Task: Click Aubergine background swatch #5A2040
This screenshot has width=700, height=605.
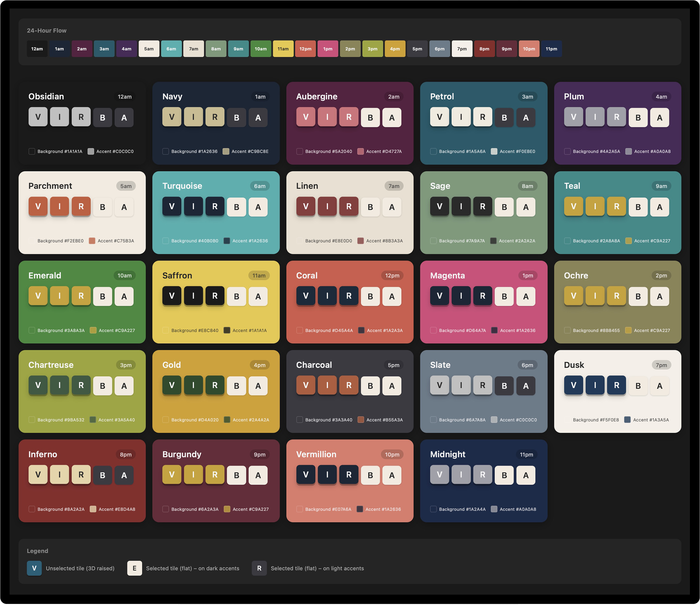Action: coord(300,151)
